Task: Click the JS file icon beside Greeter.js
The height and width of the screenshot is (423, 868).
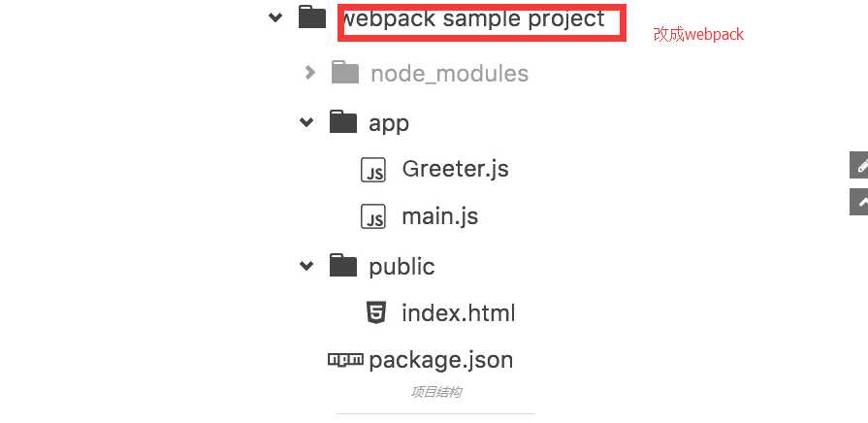Action: pos(373,170)
